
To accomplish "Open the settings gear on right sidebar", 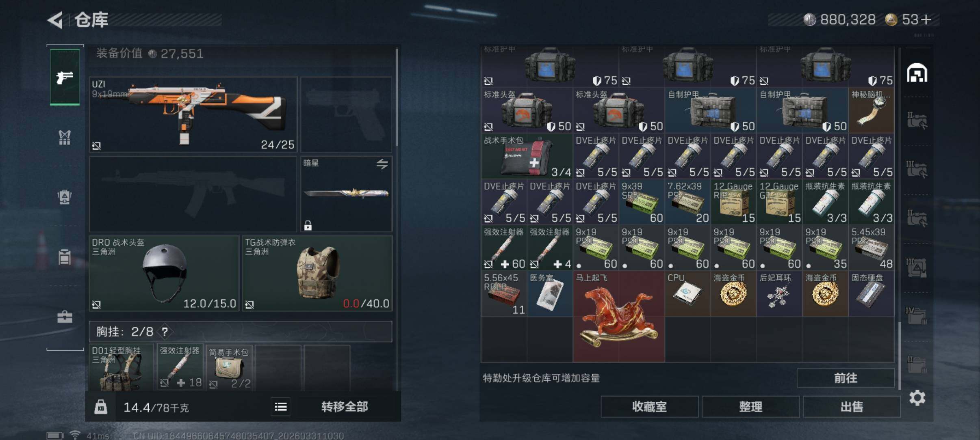I will click(x=917, y=398).
